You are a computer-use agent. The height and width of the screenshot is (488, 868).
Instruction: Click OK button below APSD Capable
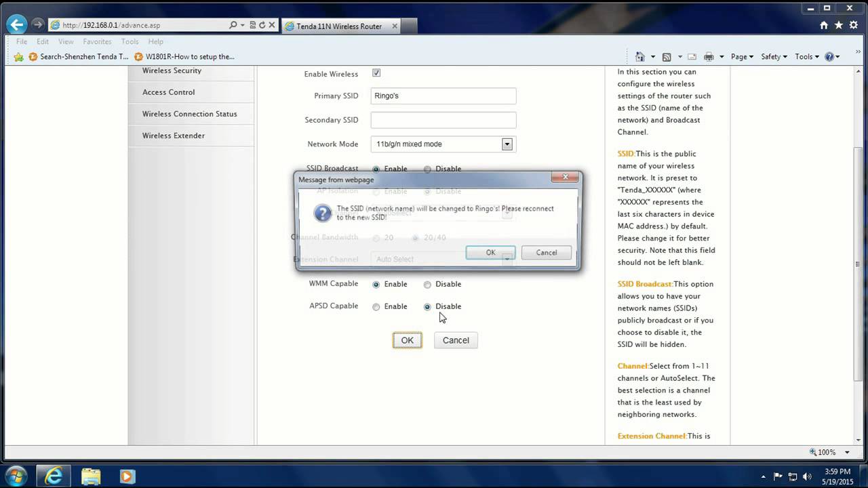point(407,340)
